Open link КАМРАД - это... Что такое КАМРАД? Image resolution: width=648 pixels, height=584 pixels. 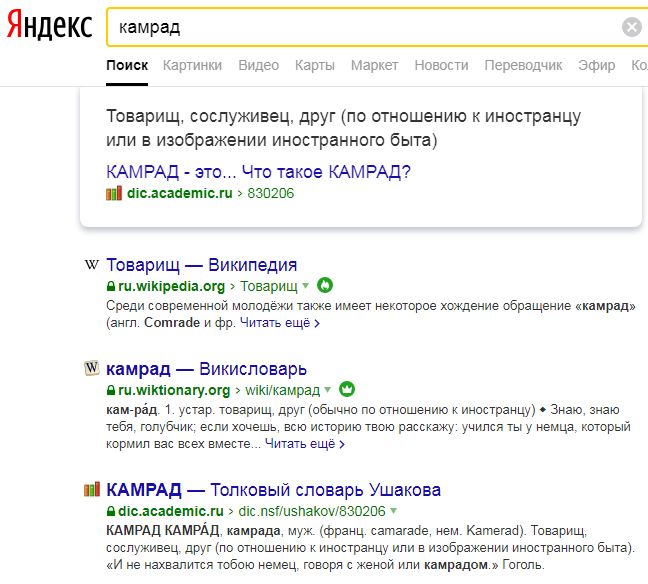pyautogui.click(x=258, y=172)
